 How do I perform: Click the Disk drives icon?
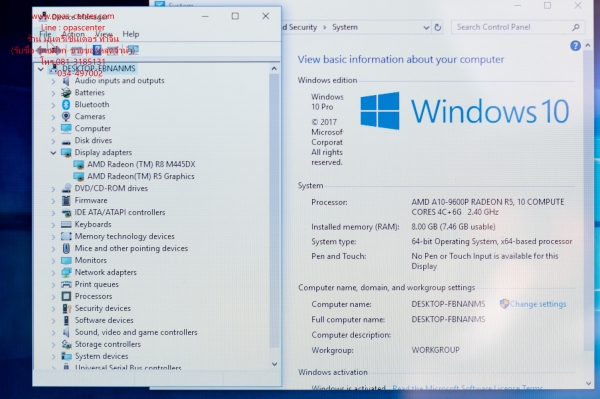point(66,142)
